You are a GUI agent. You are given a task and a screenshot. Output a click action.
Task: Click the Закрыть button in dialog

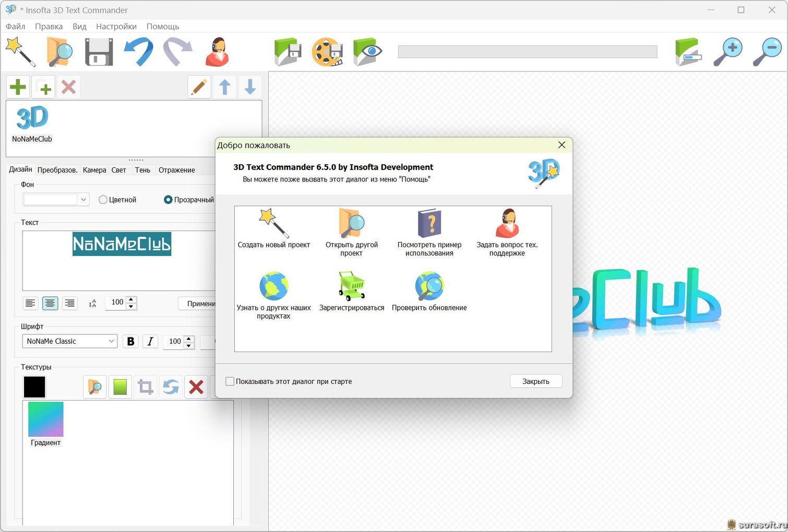tap(536, 381)
